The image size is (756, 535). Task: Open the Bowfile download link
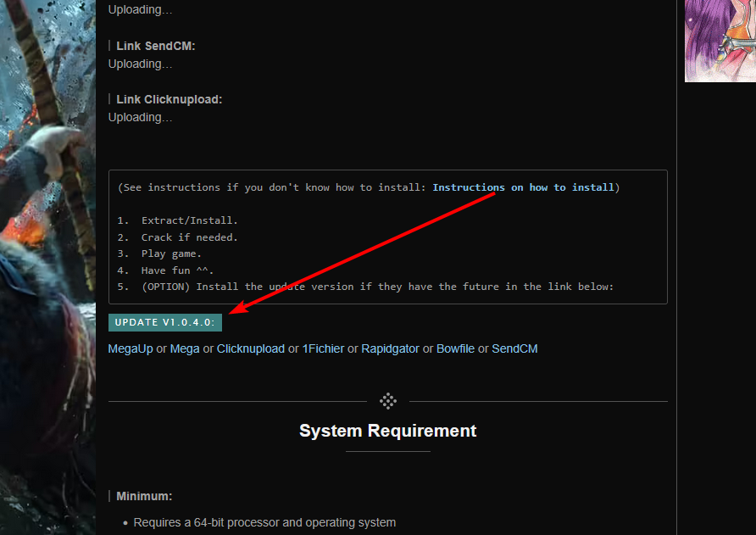(455, 348)
